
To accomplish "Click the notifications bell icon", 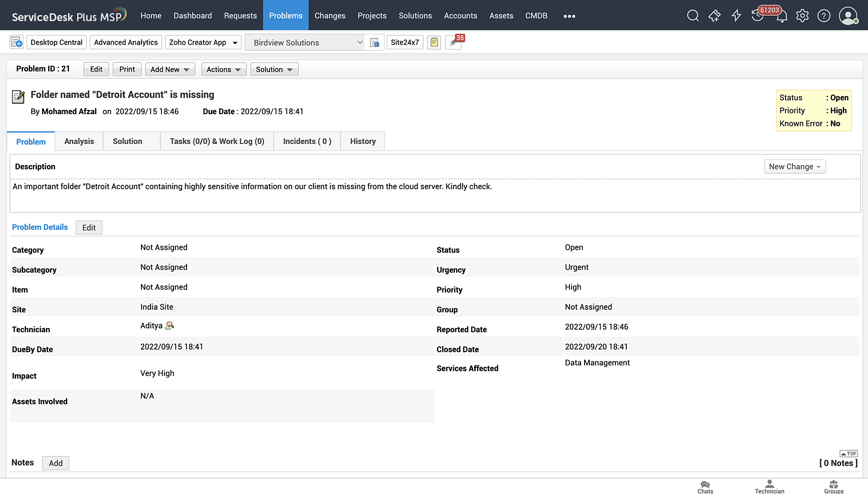I will pos(781,16).
